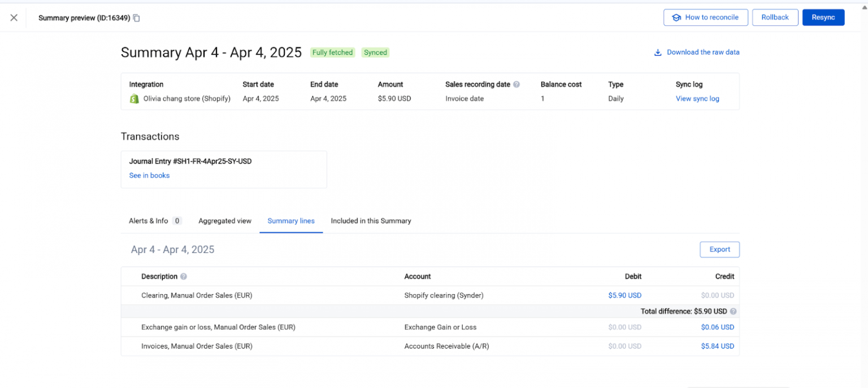Click the graduation cap icon on How to reconcile
This screenshot has height=388, width=868.
click(x=676, y=18)
